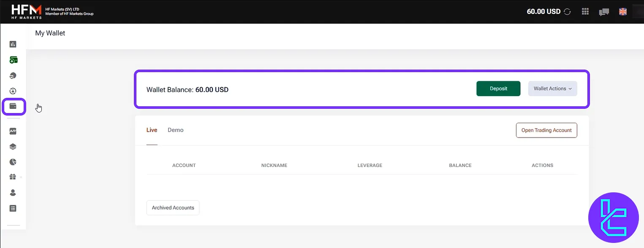Click the HFM logo in header
Image resolution: width=644 pixels, height=248 pixels.
27,11
